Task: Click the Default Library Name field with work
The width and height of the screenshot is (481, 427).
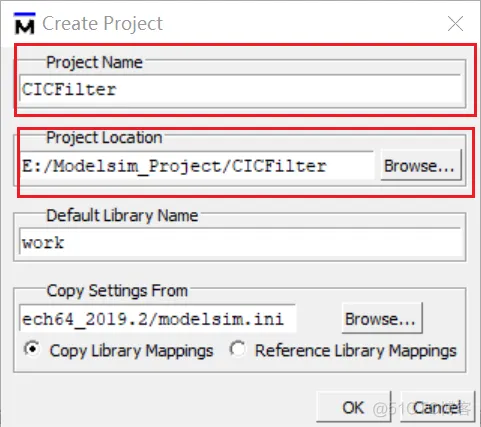Action: pyautogui.click(x=242, y=242)
